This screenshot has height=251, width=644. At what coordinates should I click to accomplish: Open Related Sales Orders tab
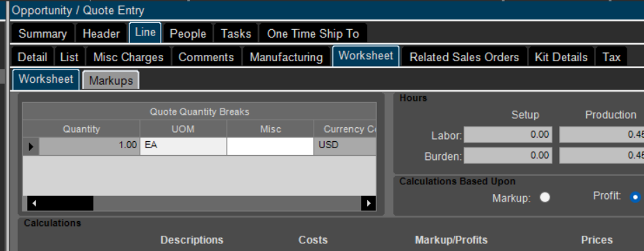pos(464,57)
